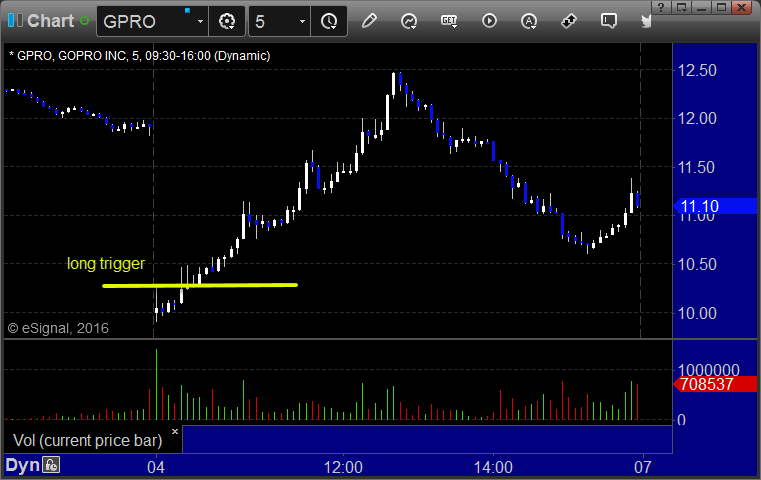Toggle the green circle status indicator
761x480 pixels.
(x=84, y=21)
